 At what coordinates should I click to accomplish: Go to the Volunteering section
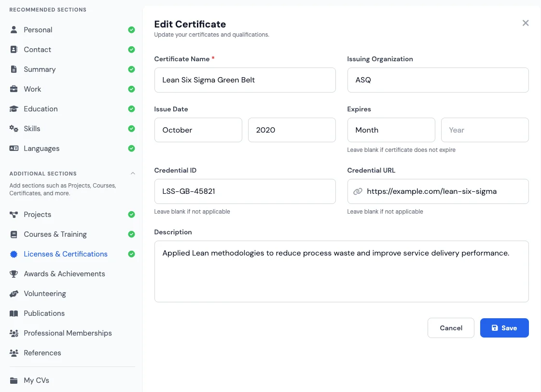72,294
